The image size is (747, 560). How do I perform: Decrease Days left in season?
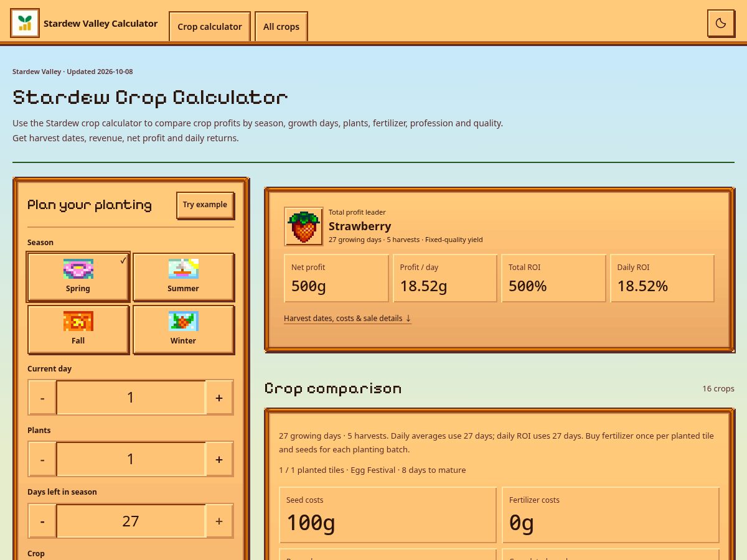pyautogui.click(x=42, y=521)
